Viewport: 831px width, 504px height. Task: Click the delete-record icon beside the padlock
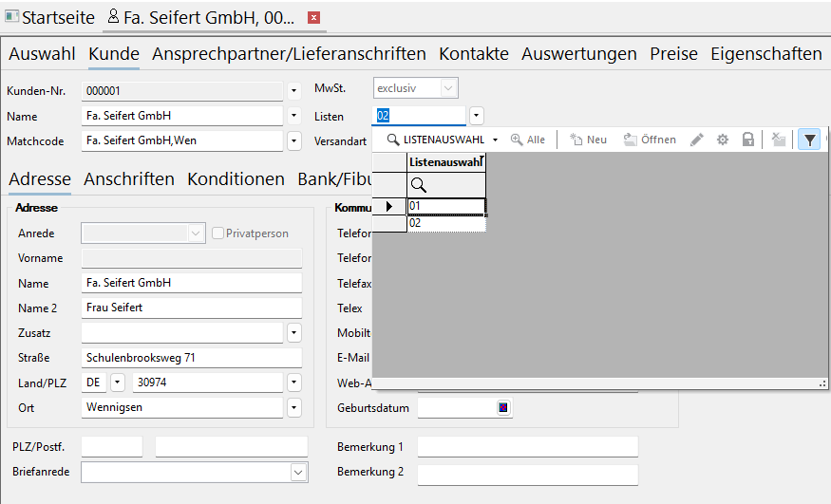pyautogui.click(x=778, y=140)
